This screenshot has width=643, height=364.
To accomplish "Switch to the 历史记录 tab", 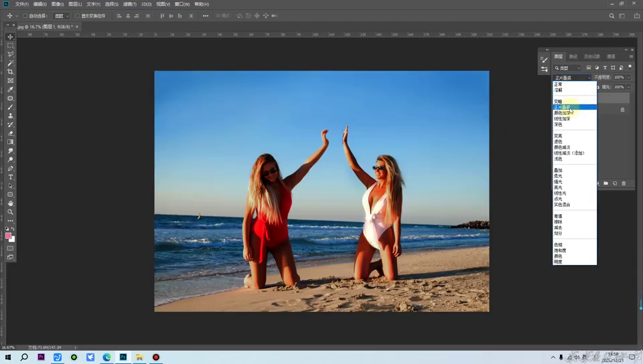I will click(x=591, y=57).
